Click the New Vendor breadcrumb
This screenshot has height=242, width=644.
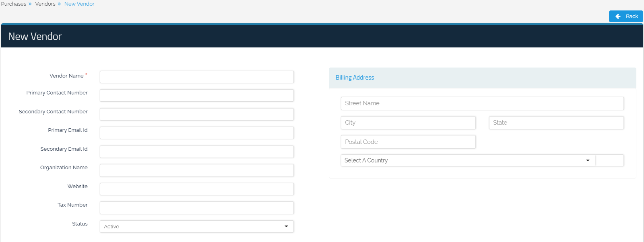tap(79, 4)
